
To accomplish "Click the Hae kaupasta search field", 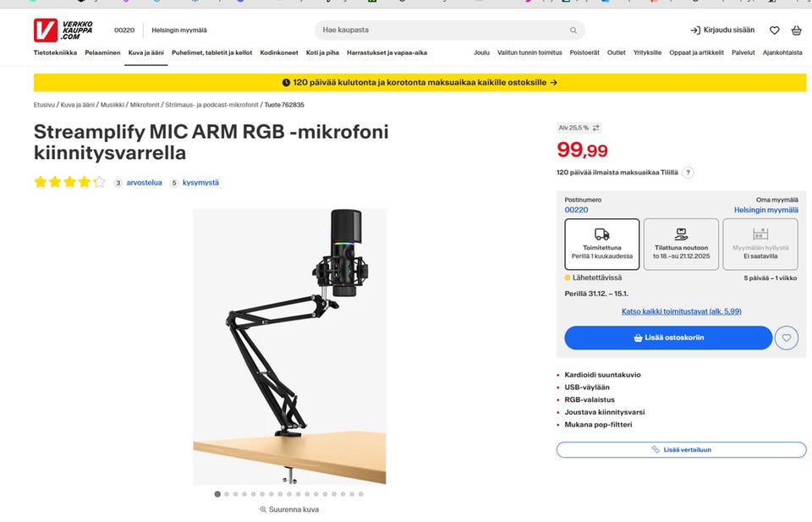I will click(440, 30).
